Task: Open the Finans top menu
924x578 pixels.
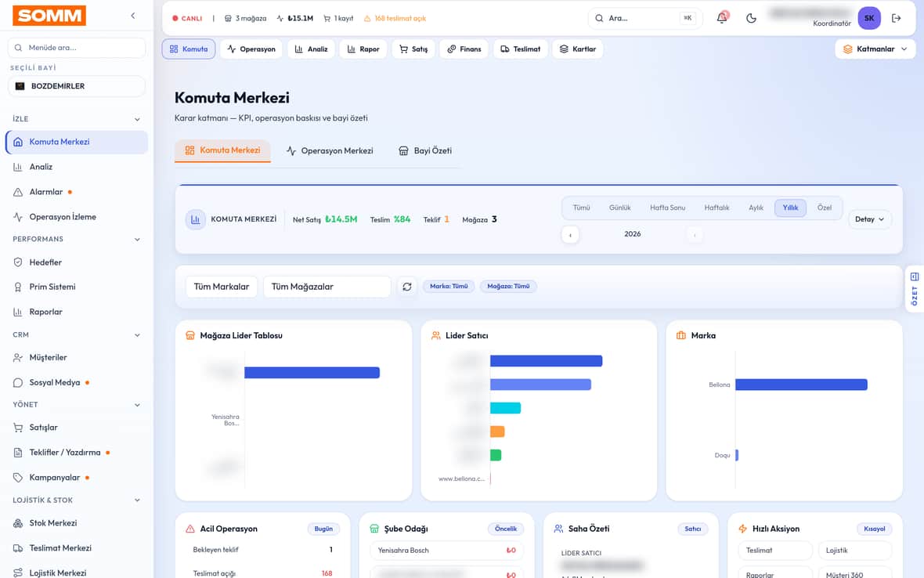Action: [x=464, y=49]
